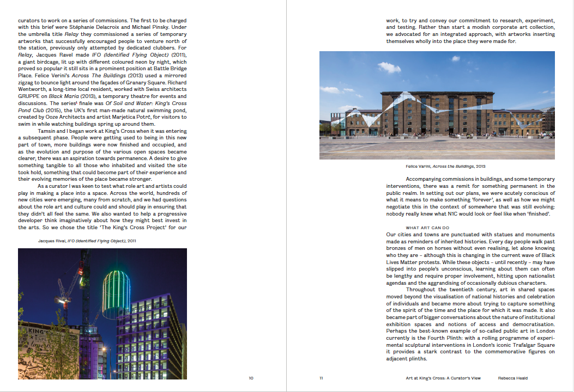Select the Jacques Rival IFO image caption

pos(87,240)
